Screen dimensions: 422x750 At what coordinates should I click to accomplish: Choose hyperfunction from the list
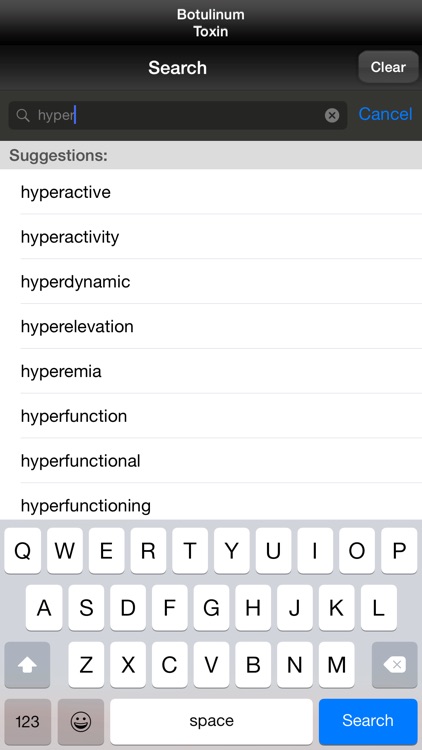point(211,416)
